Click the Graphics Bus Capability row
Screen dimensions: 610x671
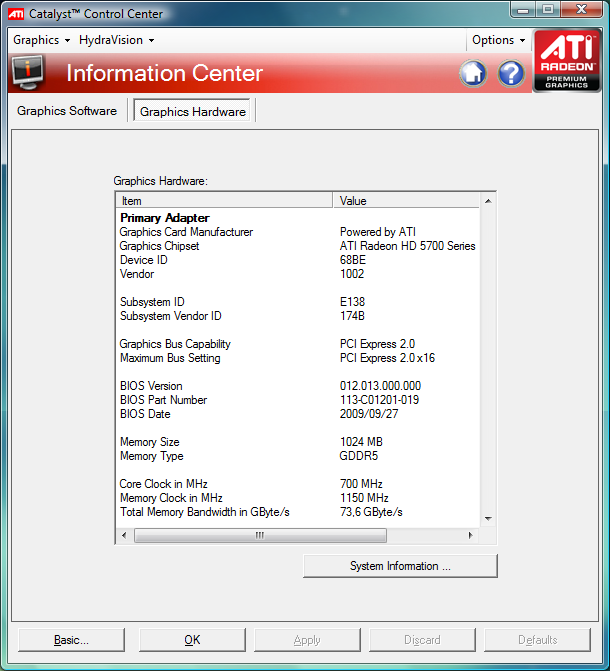tap(298, 344)
